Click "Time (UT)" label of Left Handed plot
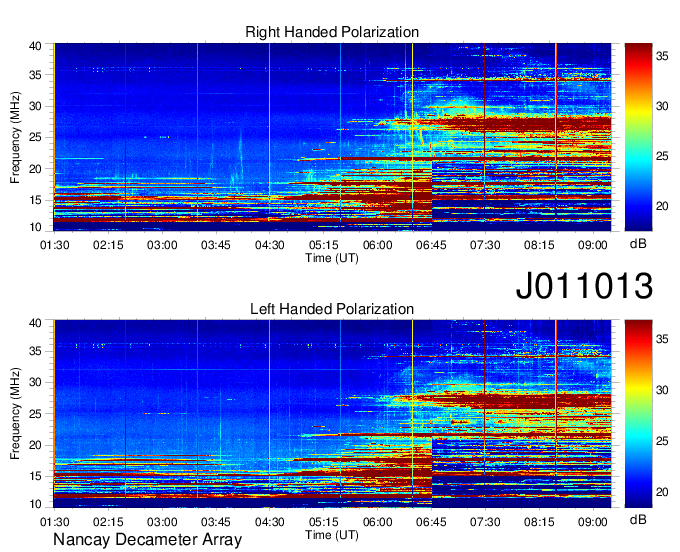Image resolution: width=680 pixels, height=552 pixels. click(332, 535)
